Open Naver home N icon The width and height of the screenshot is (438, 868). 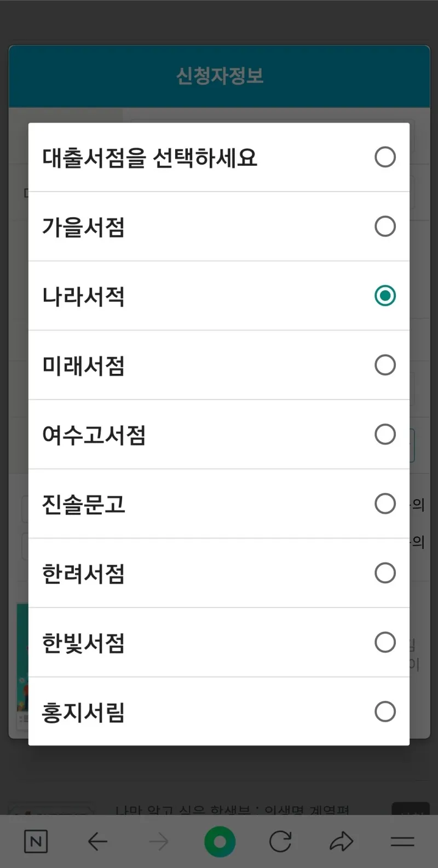coord(36,841)
